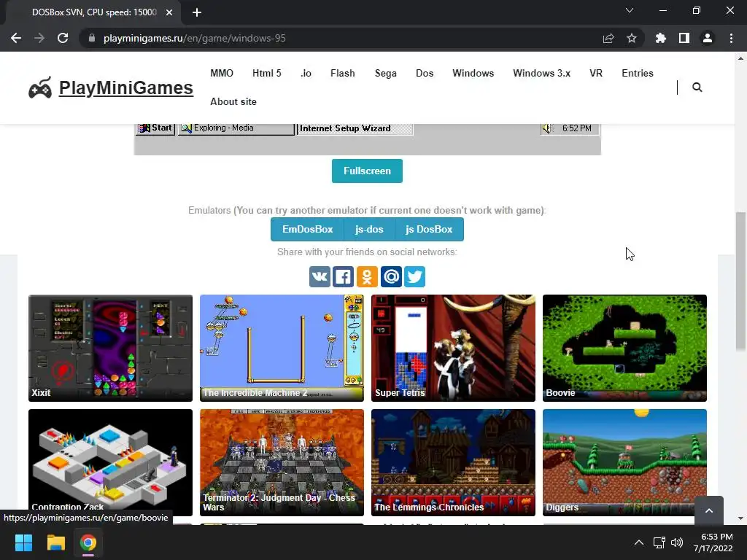Open the system volume tray icon
Viewport: 747px width, 560px height.
point(676,542)
